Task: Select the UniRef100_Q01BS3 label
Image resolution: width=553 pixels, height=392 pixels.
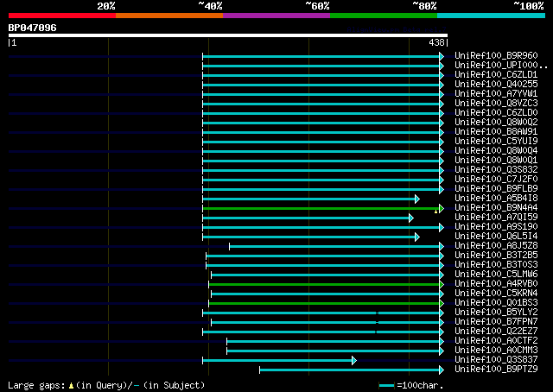Action: pyautogui.click(x=496, y=303)
